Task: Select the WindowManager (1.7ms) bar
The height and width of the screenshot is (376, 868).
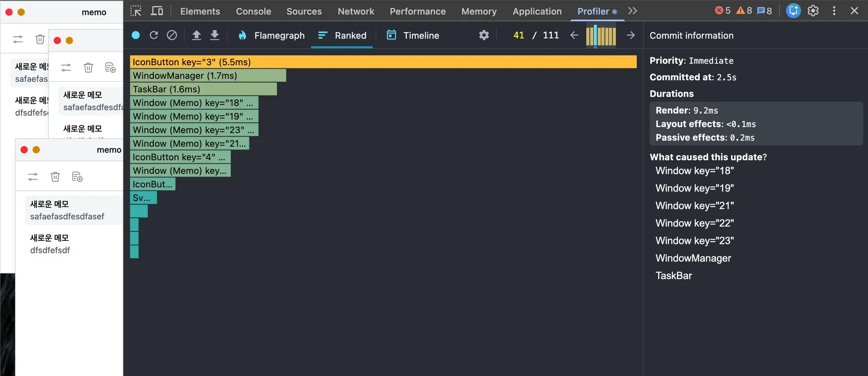Action: coord(208,75)
